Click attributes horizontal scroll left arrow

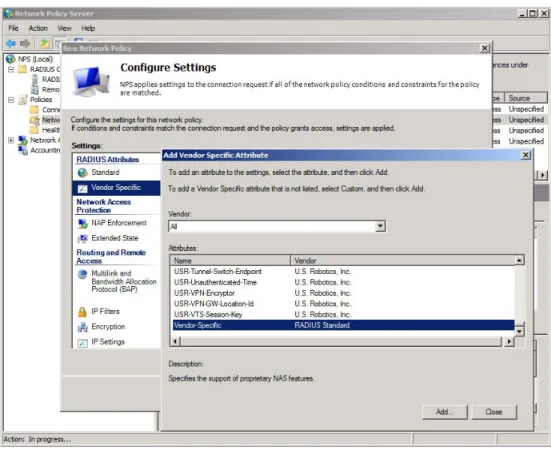176,341
